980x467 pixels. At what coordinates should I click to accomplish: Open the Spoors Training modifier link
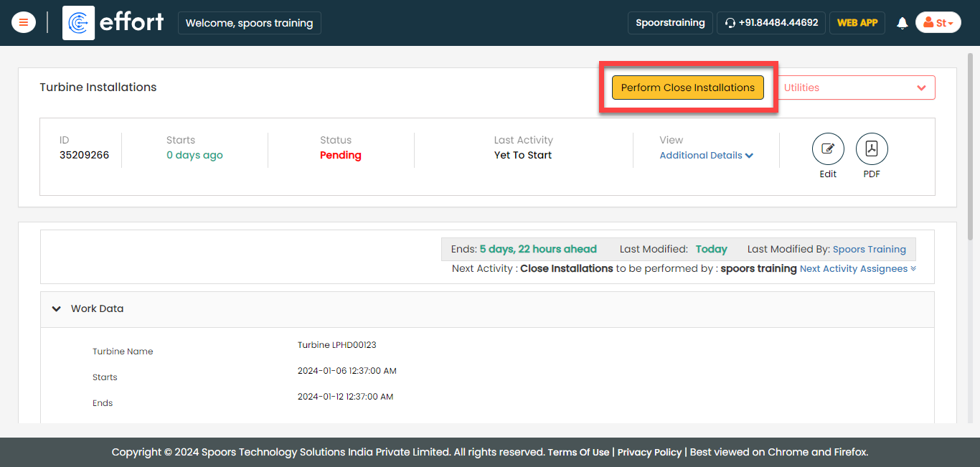[x=869, y=249]
